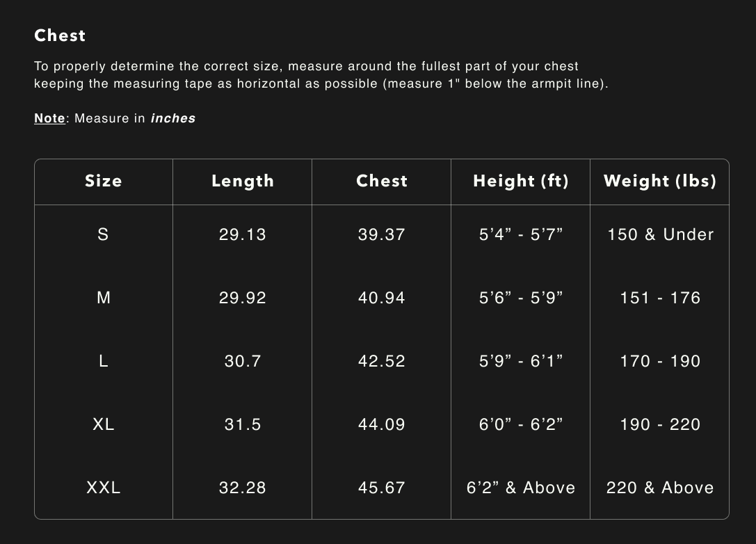Select the Chest column header in table
The width and height of the screenshot is (756, 544).
coord(382,182)
